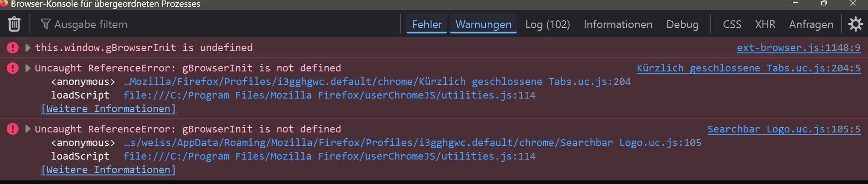Expand 'this.window.gBrowserInit is undefined' error
Screen dimensions: 868x184
[28, 47]
